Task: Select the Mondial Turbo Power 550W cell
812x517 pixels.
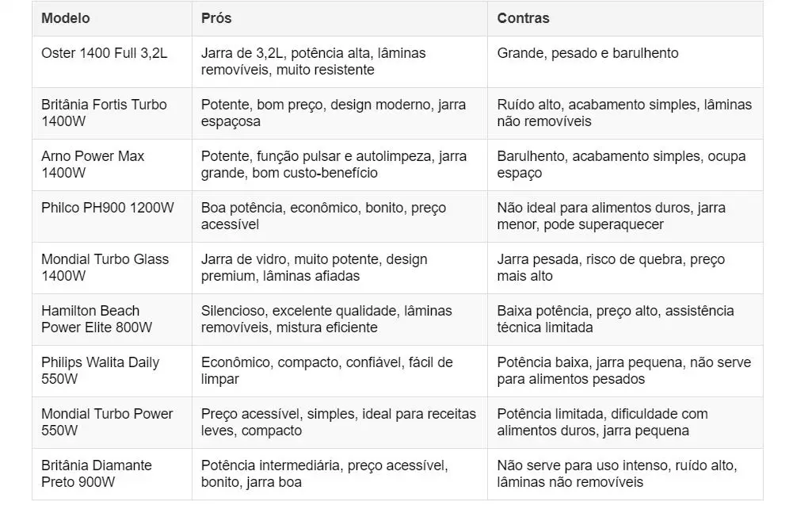Action: pyautogui.click(x=107, y=422)
